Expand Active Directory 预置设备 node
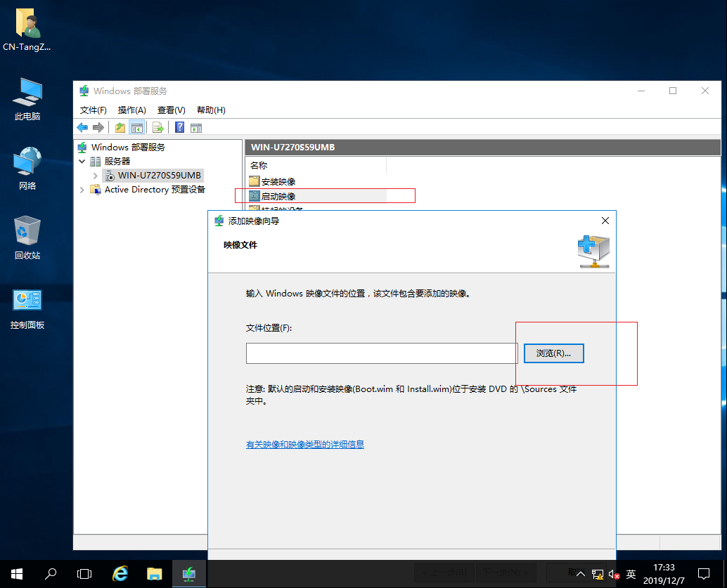The height and width of the screenshot is (588, 727). coord(82,189)
